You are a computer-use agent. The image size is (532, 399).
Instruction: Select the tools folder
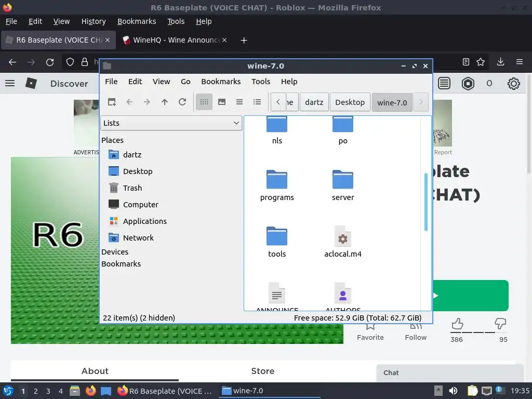coord(277,242)
